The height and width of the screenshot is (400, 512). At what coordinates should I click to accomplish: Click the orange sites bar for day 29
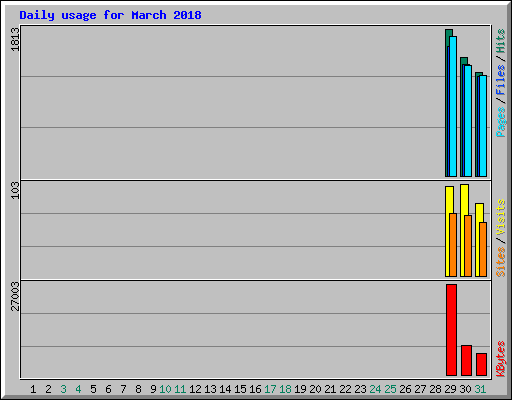[x=453, y=245]
